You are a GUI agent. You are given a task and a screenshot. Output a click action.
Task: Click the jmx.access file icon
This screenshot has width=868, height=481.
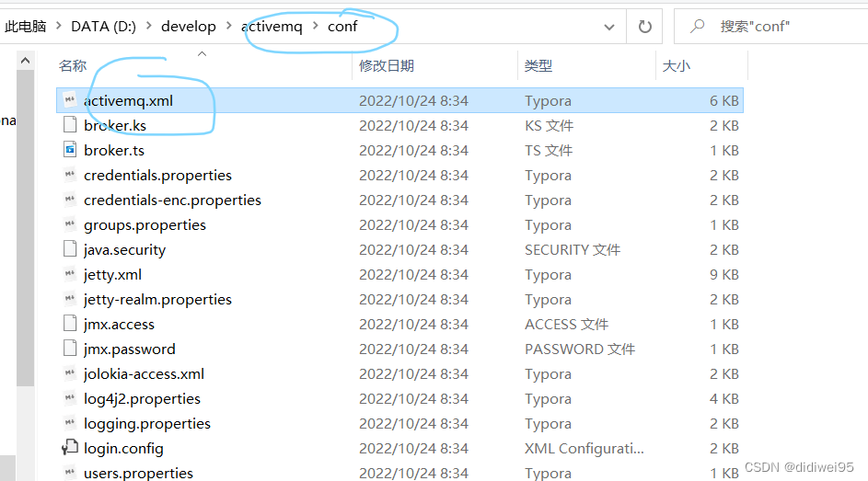point(70,324)
